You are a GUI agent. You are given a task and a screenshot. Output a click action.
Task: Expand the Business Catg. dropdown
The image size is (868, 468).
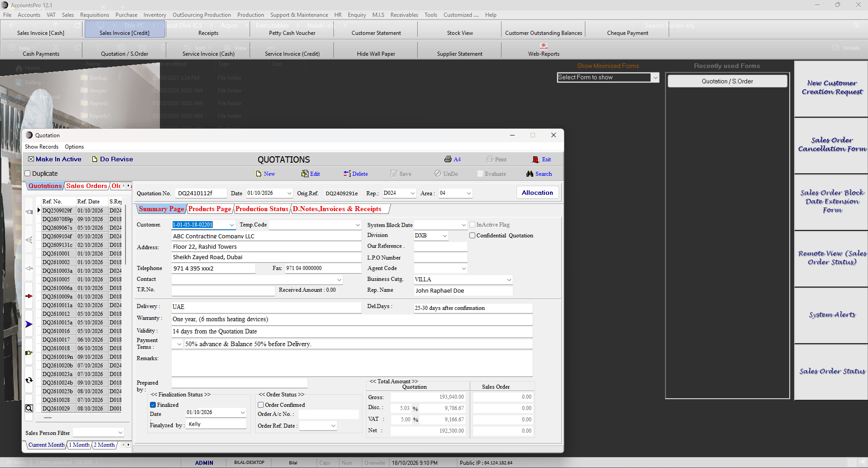[x=509, y=280]
